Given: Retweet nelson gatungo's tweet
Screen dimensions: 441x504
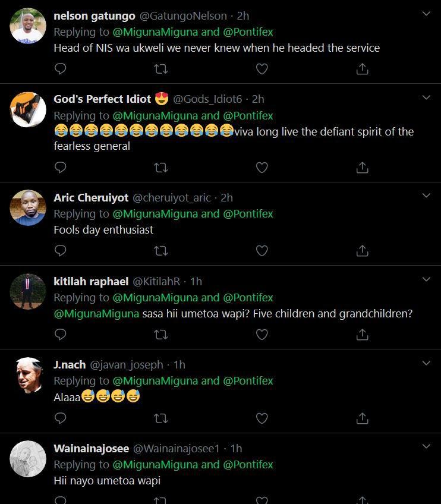Looking at the screenshot, I should (160, 69).
